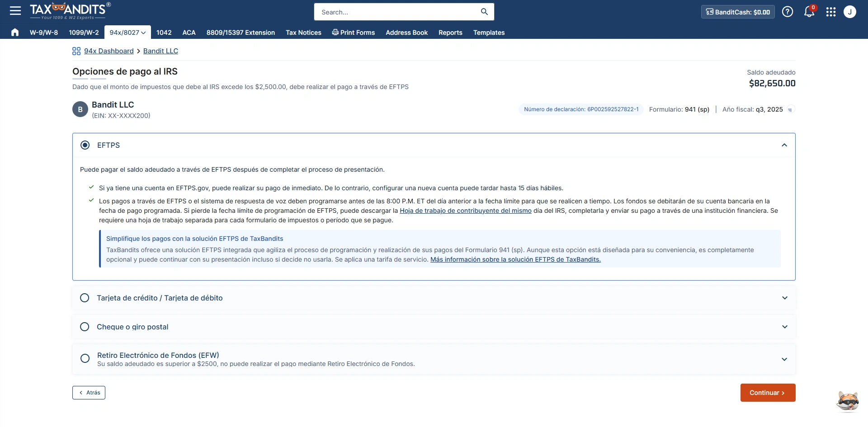Focus the Search input field

(398, 12)
